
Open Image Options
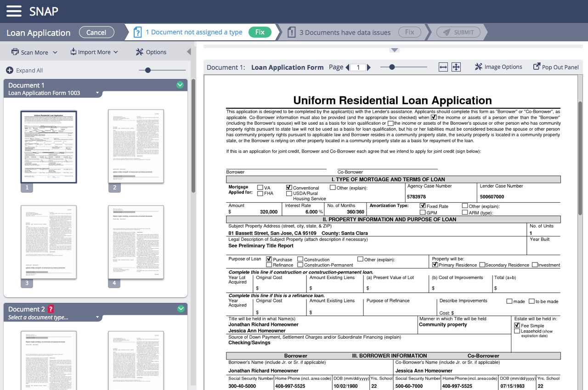[498, 67]
